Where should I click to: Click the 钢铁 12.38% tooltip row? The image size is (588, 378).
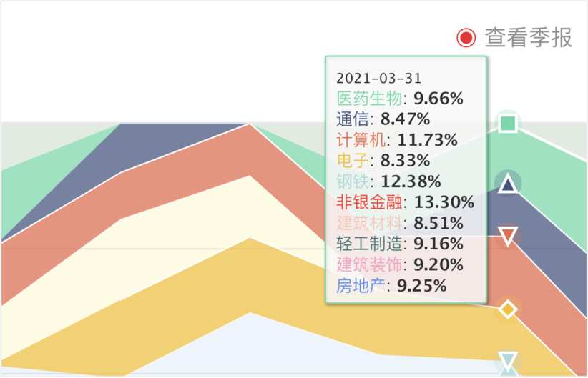(x=388, y=181)
